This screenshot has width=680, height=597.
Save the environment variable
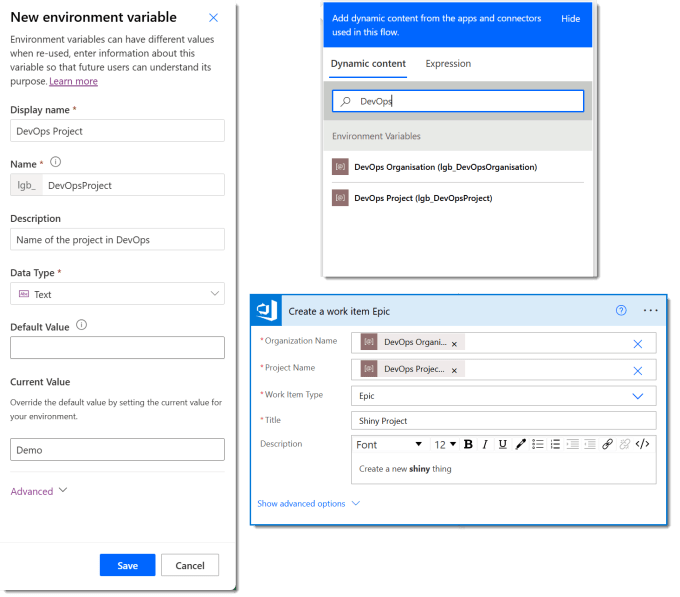(x=128, y=565)
